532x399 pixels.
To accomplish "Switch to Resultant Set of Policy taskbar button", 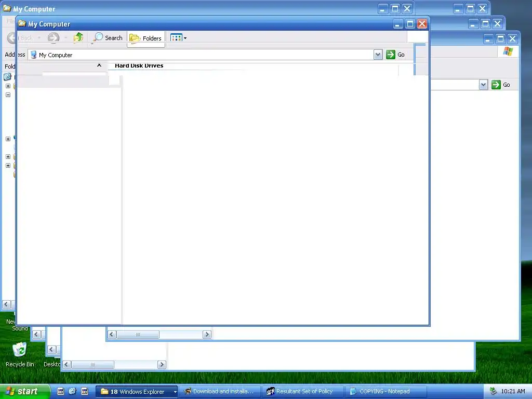I will pos(303,392).
